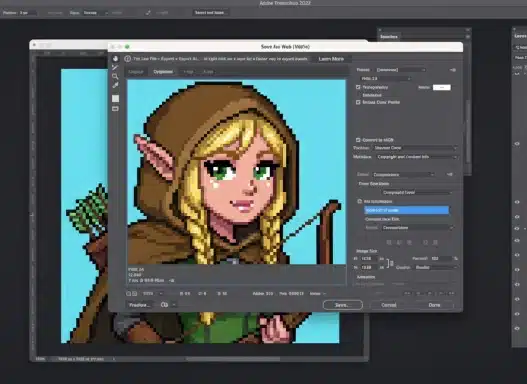The image size is (527, 384).
Task: Open the color table palette menu icon
Action: tap(450, 174)
